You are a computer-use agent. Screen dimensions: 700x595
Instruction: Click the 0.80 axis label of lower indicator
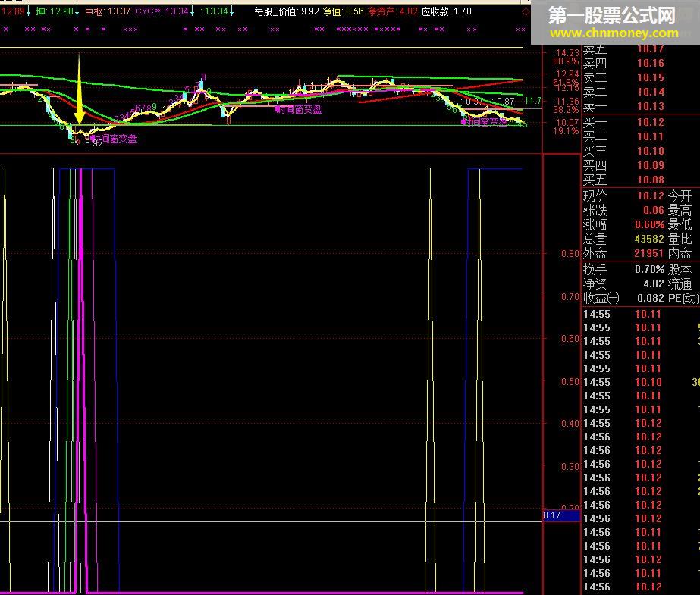tap(570, 254)
